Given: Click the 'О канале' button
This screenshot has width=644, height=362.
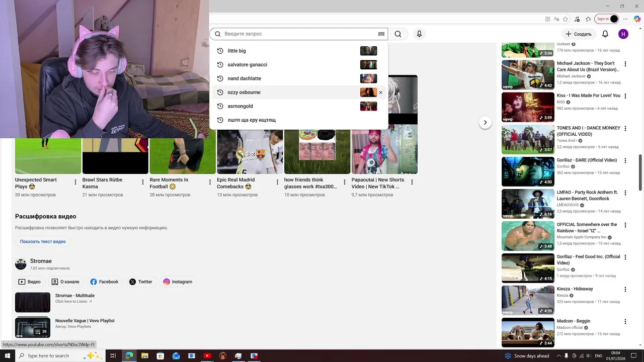Looking at the screenshot, I should point(65,282).
